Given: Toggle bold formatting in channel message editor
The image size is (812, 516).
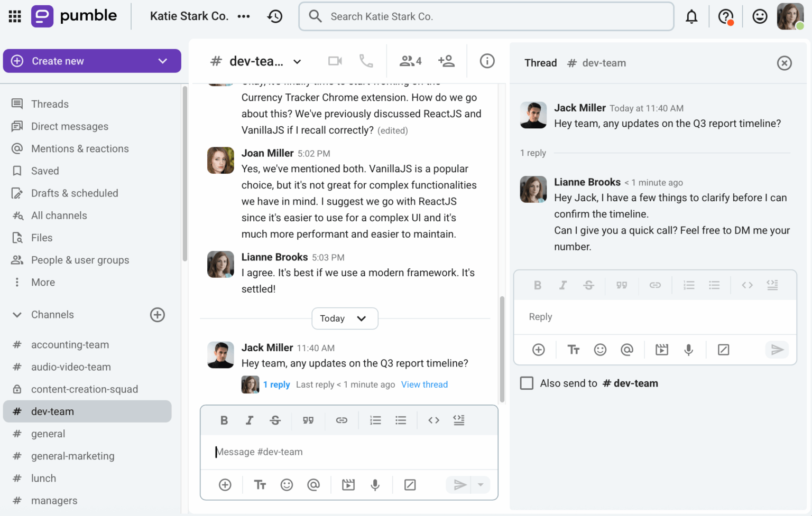Looking at the screenshot, I should [x=224, y=420].
